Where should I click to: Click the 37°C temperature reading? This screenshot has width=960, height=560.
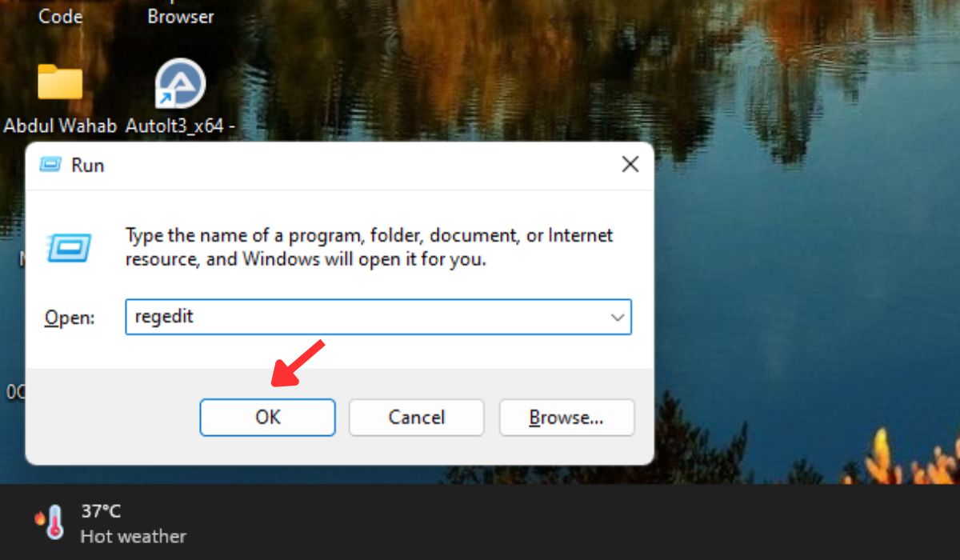99,510
